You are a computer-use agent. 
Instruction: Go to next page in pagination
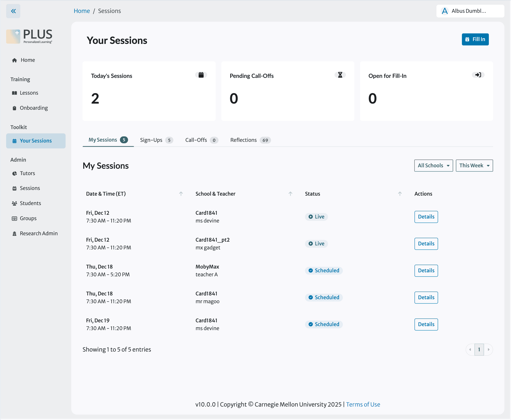click(x=488, y=349)
